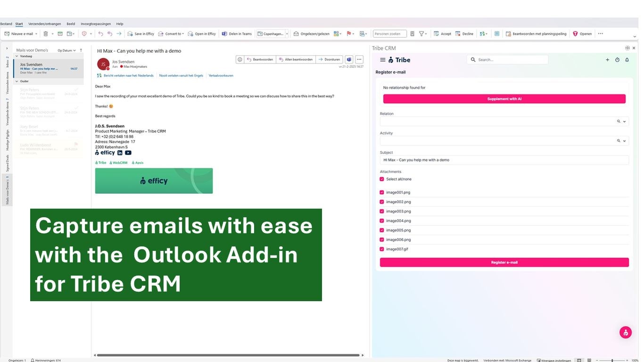Open the flag follow-up dropdown
The image size is (644, 362).
click(x=351, y=34)
